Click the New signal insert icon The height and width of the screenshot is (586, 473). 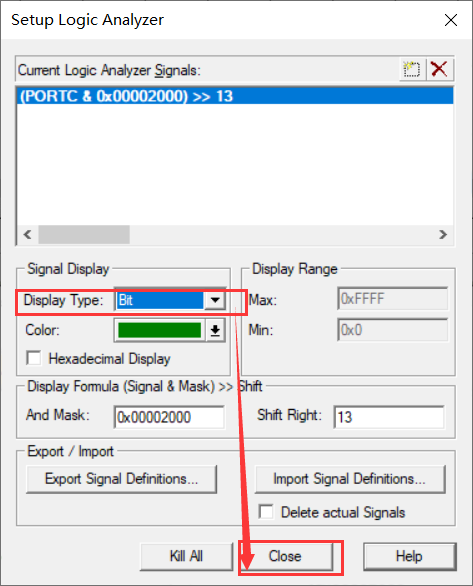coord(412,70)
